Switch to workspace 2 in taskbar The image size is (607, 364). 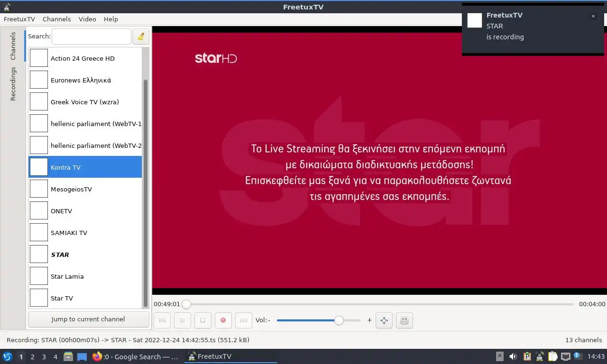coord(32,357)
